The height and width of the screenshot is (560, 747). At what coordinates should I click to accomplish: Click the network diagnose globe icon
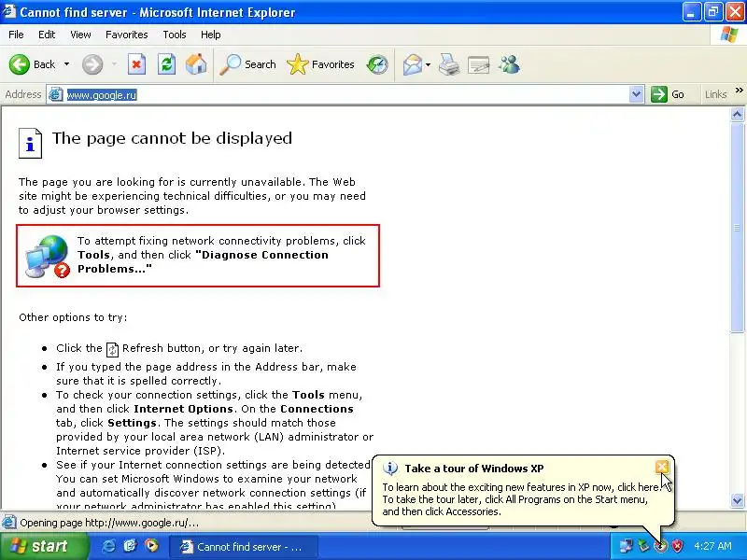tap(48, 257)
